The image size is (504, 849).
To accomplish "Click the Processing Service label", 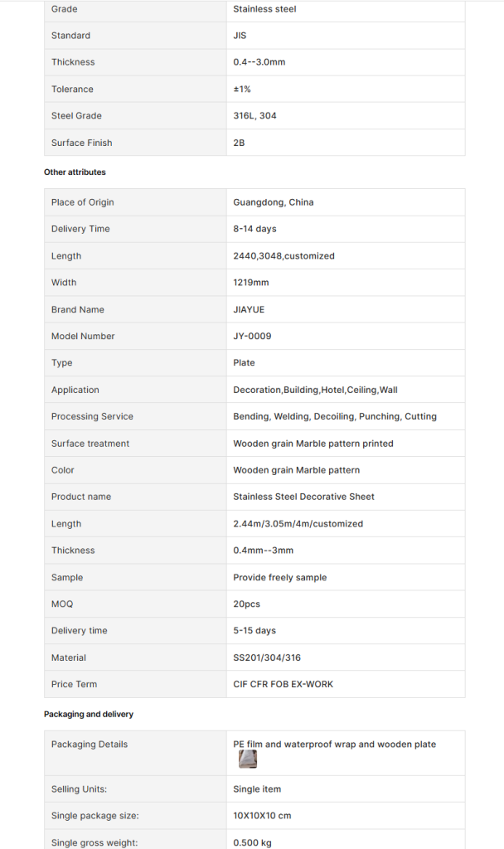I will [92, 416].
